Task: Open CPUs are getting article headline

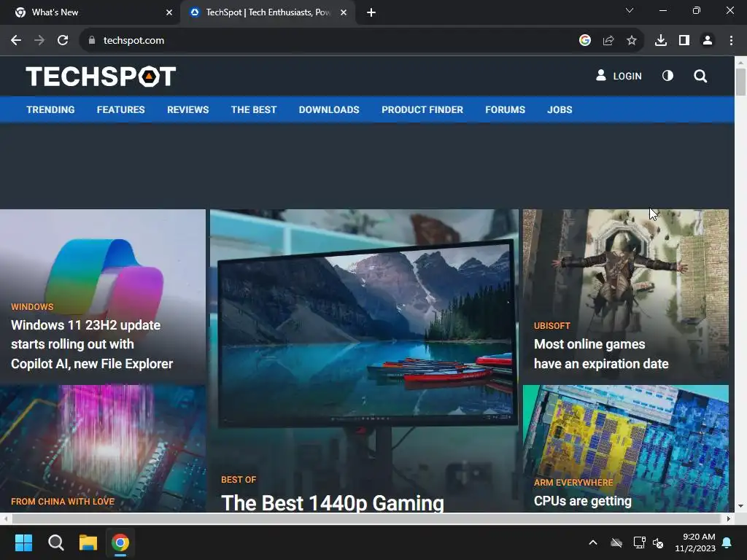Action: (582, 501)
